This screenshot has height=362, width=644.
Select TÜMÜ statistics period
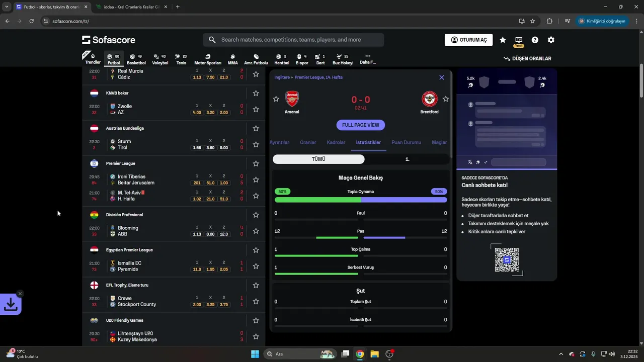pos(318,159)
